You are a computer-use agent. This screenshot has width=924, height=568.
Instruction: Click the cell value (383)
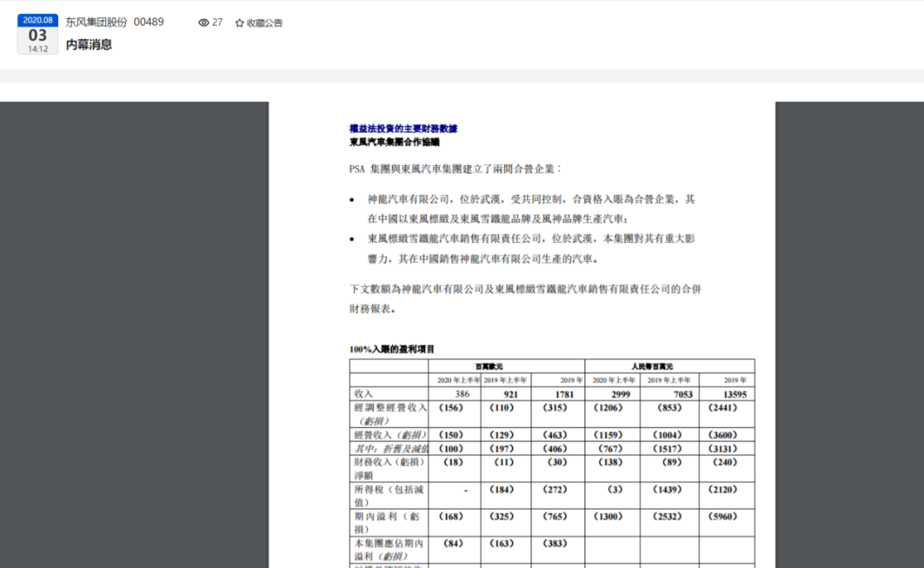[x=555, y=543]
